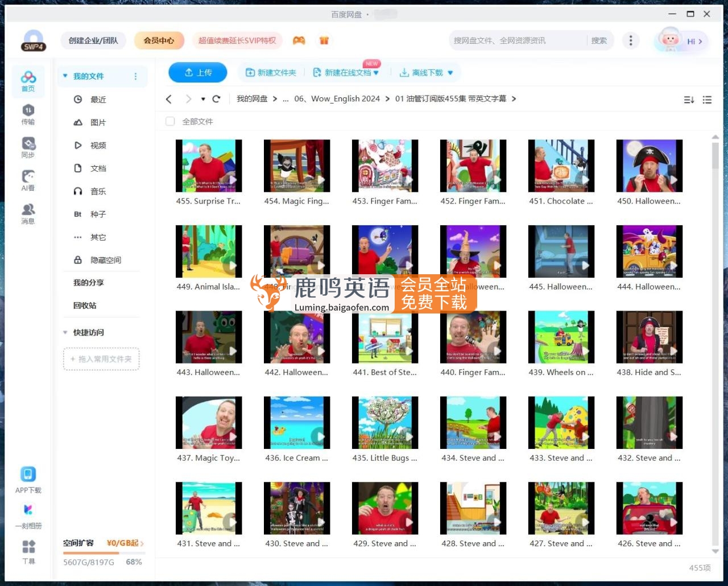728x586 pixels.
Task: Open 音乐 in the sidebar
Action: [x=98, y=191]
